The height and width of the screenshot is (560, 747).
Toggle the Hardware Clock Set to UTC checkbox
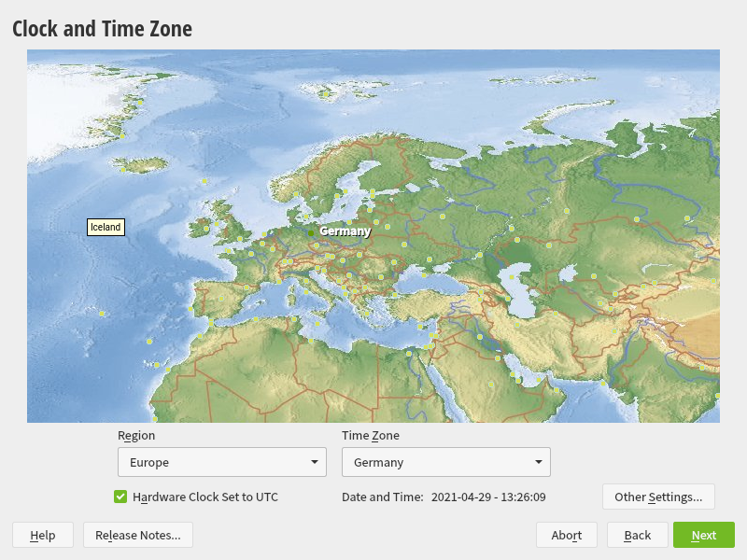pos(120,497)
